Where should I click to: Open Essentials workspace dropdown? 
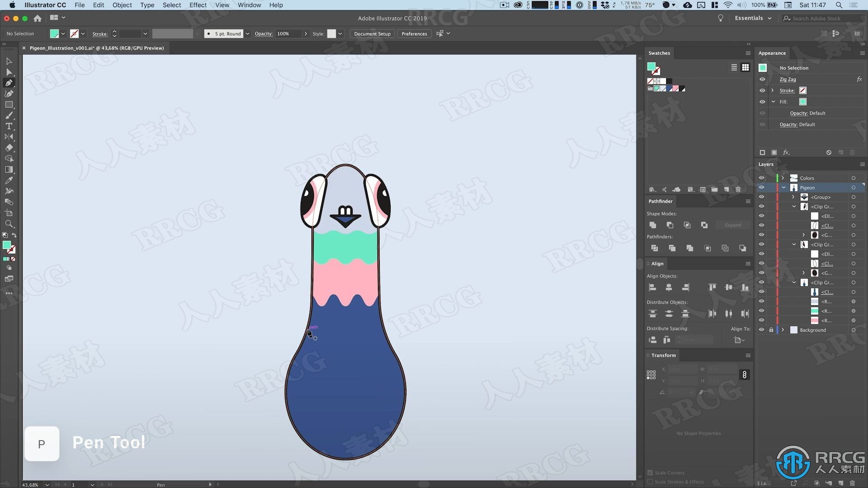tap(753, 18)
